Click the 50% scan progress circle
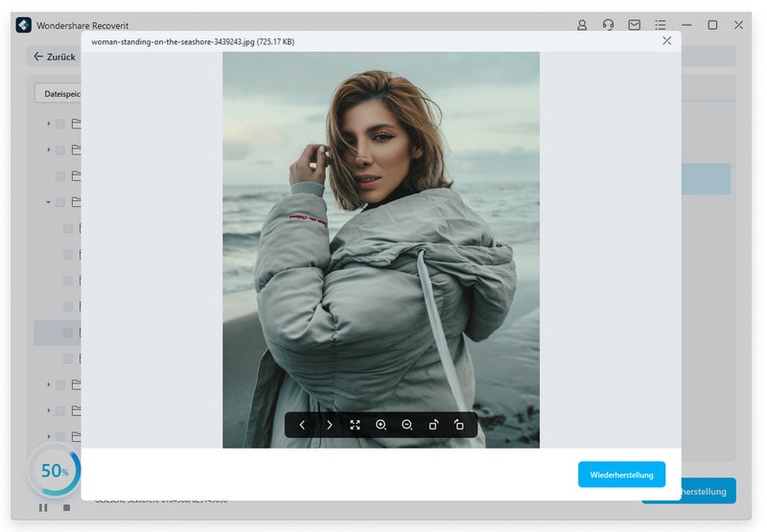Image resolution: width=767 pixels, height=532 pixels. click(55, 471)
